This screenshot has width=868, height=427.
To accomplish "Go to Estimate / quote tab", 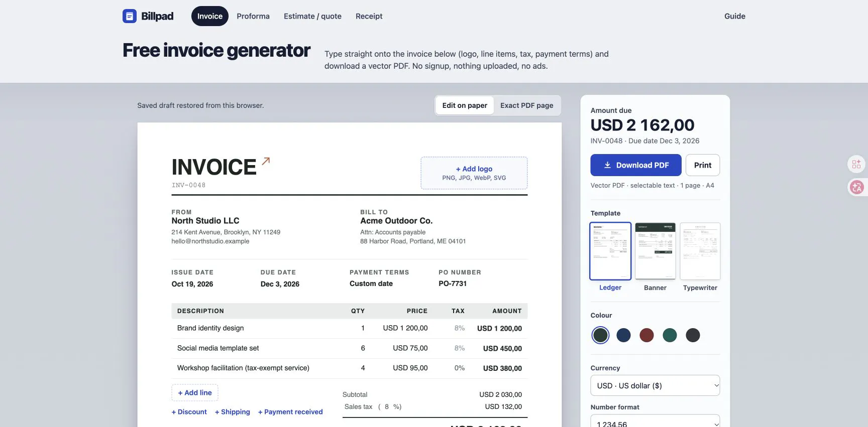I will (312, 16).
